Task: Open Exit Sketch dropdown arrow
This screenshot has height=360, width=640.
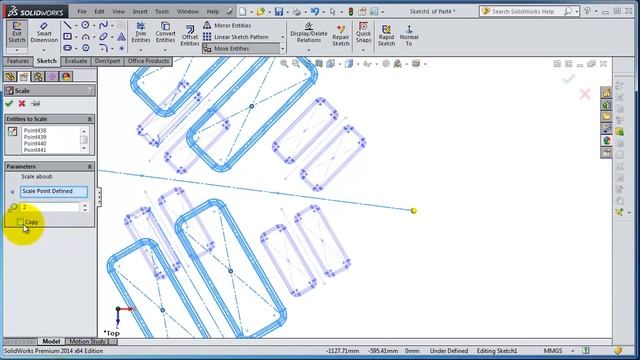Action: click(17, 50)
